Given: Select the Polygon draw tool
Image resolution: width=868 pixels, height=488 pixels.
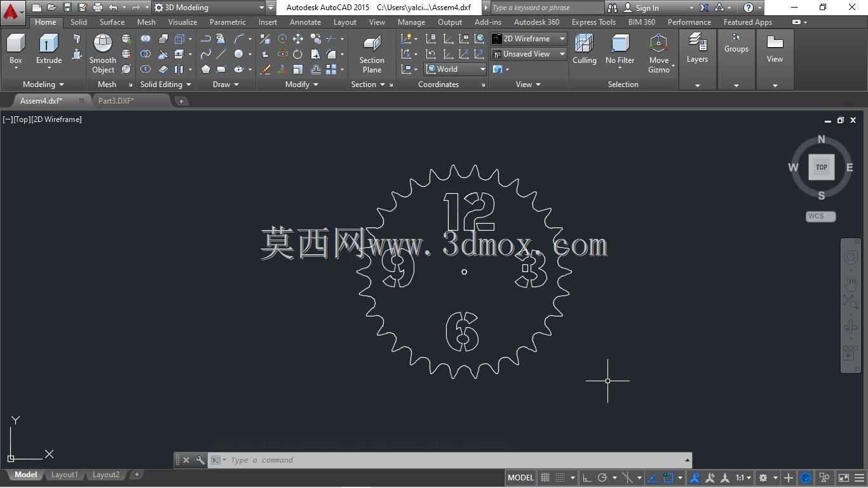Looking at the screenshot, I should point(206,69).
